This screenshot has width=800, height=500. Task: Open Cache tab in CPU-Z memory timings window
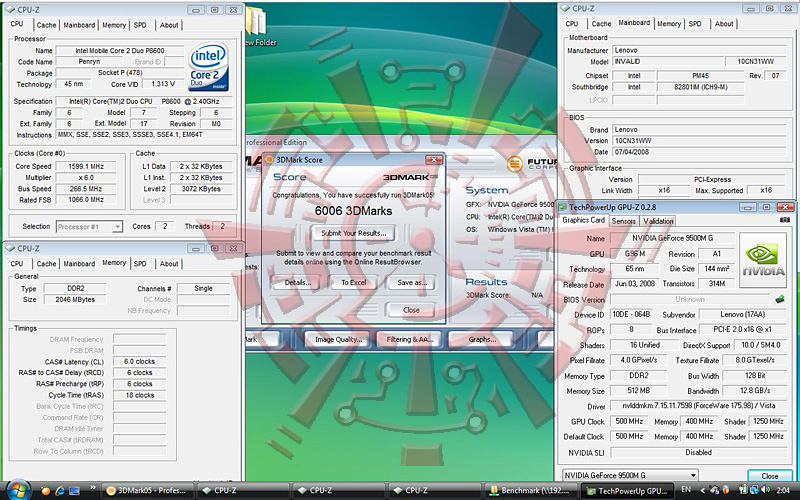tap(46, 264)
